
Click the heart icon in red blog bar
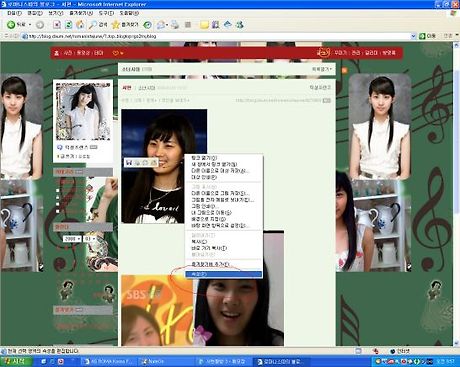[x=116, y=53]
